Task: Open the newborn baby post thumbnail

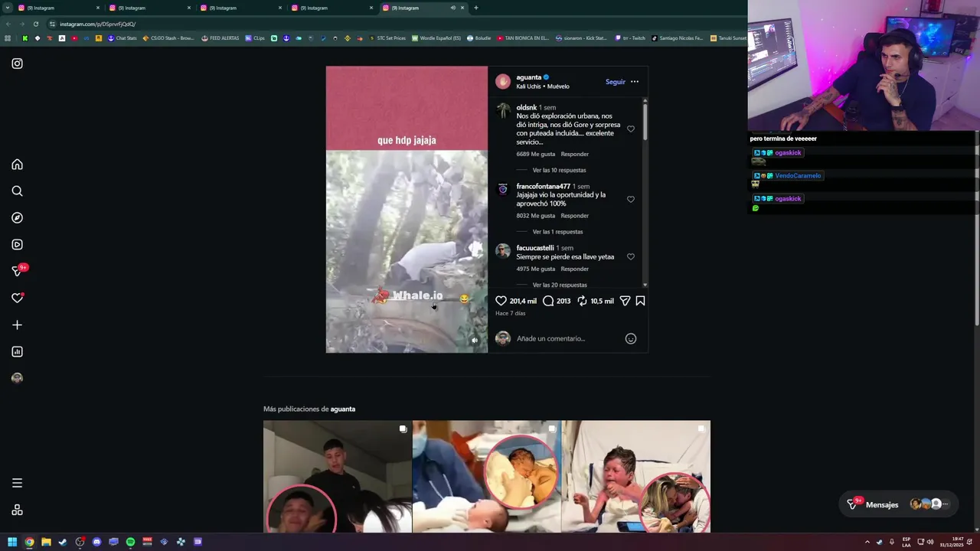Action: coord(486,476)
